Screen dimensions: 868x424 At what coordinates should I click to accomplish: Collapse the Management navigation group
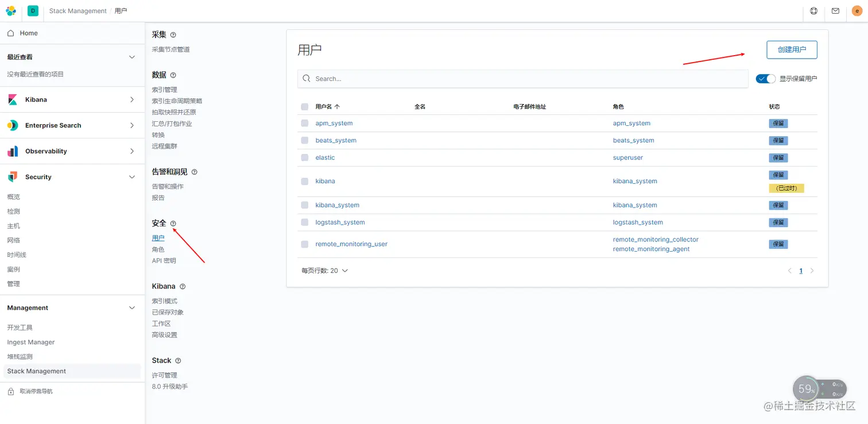(132, 308)
